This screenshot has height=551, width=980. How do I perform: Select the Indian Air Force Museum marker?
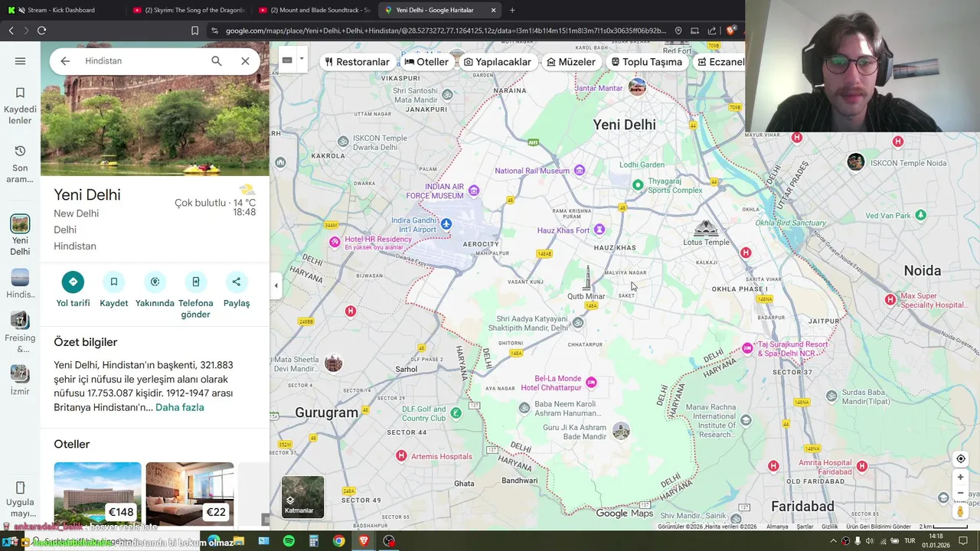pyautogui.click(x=474, y=191)
